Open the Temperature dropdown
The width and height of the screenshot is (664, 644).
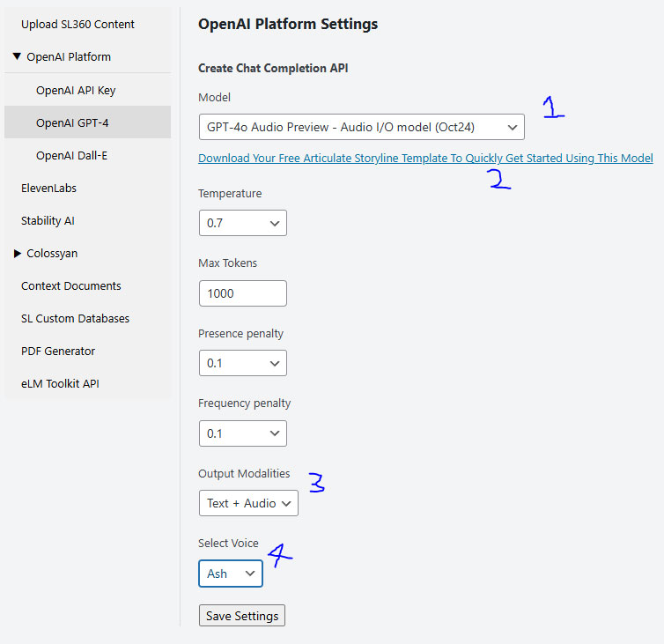tap(242, 223)
